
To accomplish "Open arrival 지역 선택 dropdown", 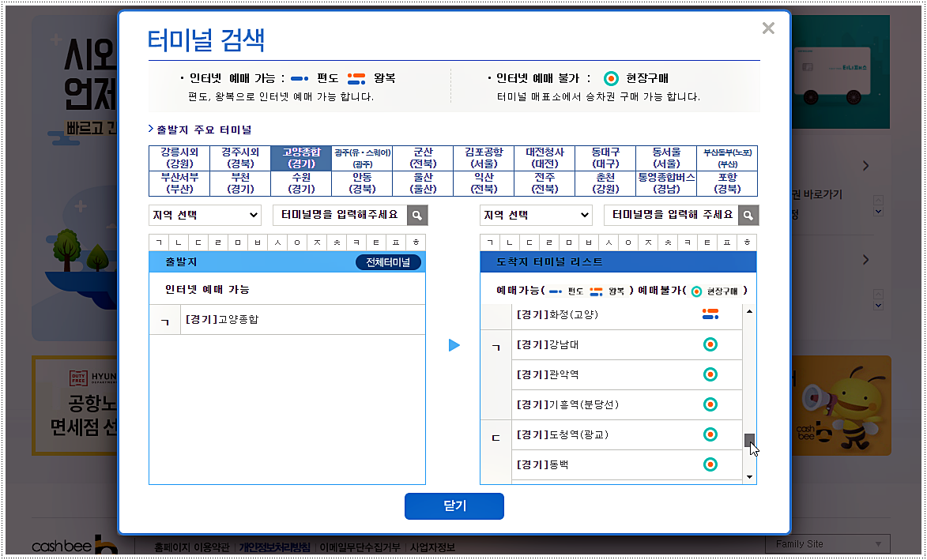I will point(536,215).
